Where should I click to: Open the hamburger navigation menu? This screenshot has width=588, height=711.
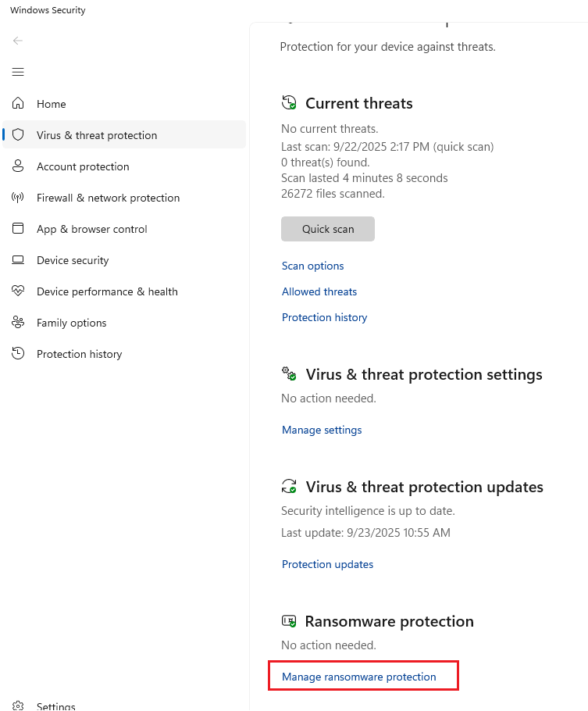(x=18, y=72)
